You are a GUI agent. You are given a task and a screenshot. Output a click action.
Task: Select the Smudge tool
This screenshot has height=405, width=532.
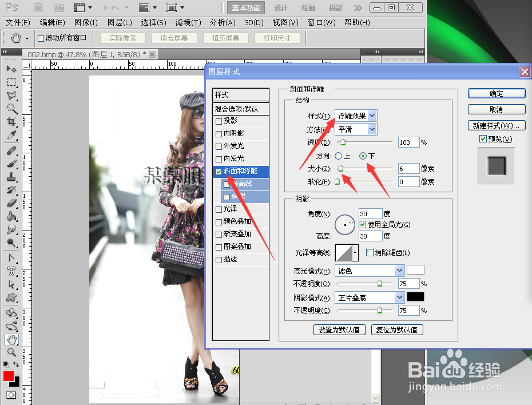coord(11,229)
